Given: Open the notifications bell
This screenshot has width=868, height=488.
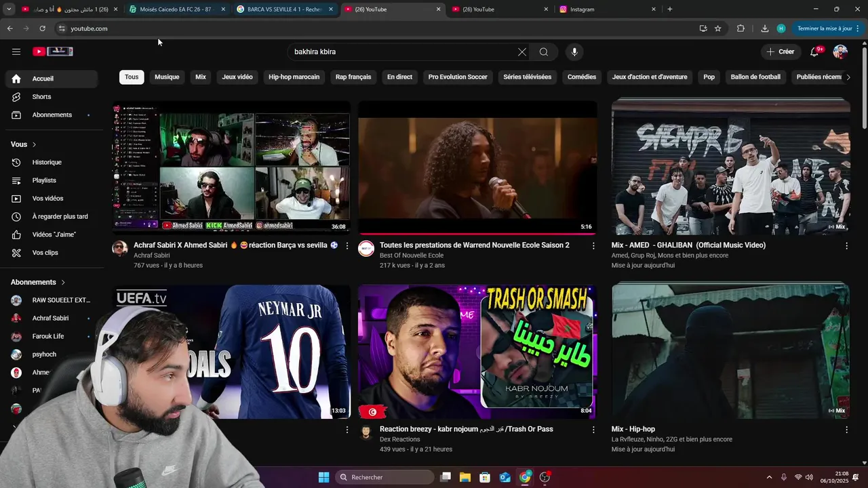Looking at the screenshot, I should [x=815, y=52].
